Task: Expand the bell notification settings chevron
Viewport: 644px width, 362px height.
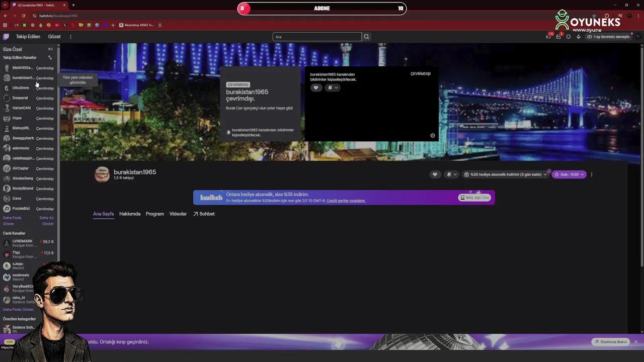Action: 455,174
